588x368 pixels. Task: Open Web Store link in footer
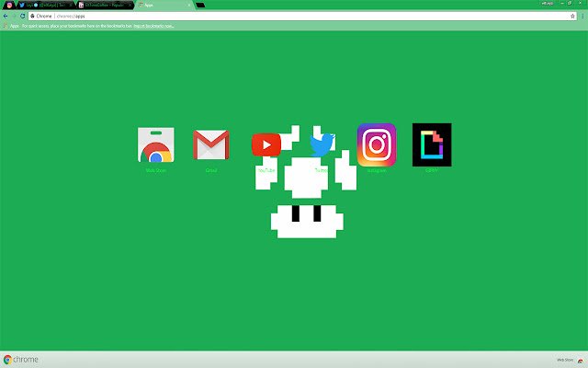coord(565,360)
